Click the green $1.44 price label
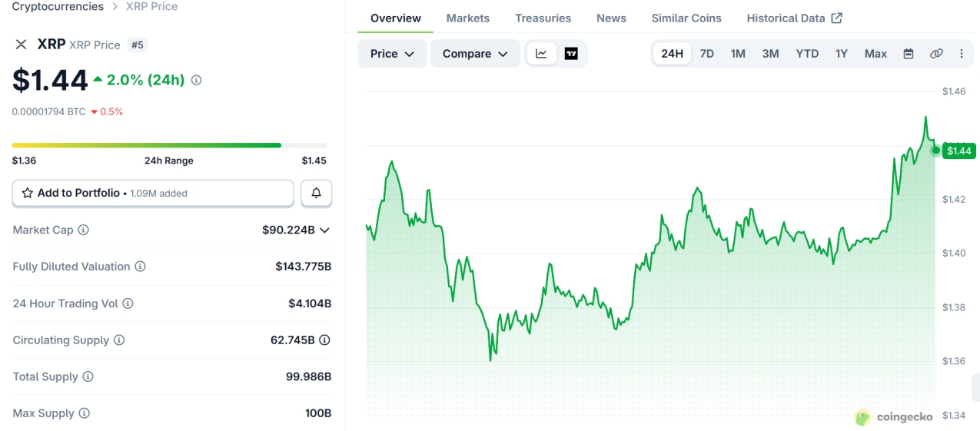The height and width of the screenshot is (431, 980). (x=958, y=151)
